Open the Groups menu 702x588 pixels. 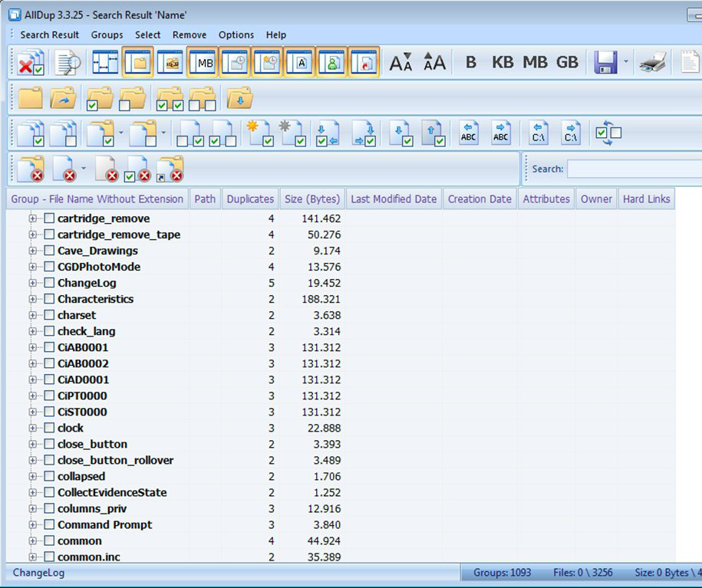(107, 35)
